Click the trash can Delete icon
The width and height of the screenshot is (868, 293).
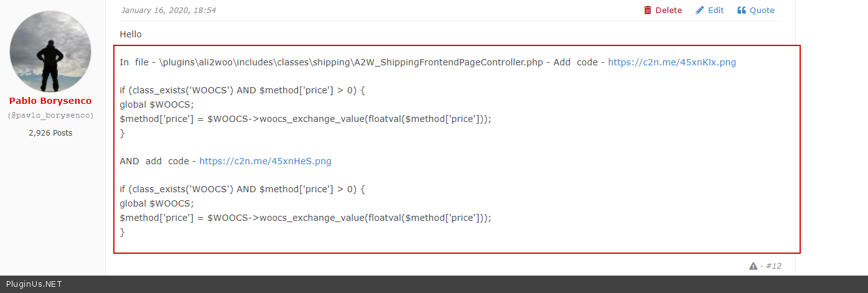point(648,10)
